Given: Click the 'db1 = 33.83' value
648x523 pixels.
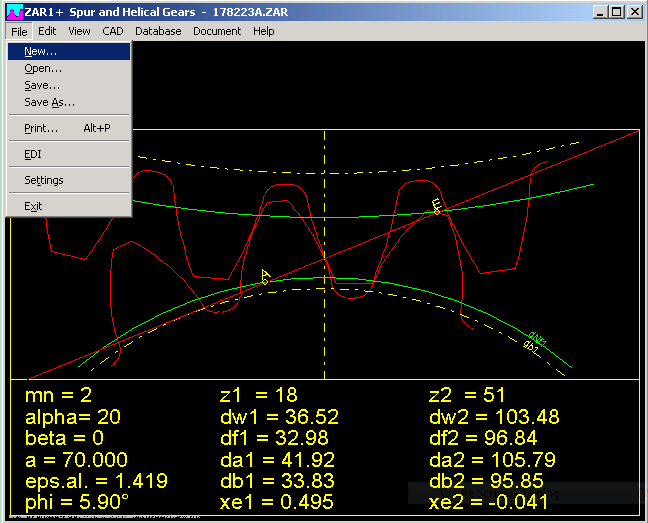Looking at the screenshot, I should [x=277, y=481].
